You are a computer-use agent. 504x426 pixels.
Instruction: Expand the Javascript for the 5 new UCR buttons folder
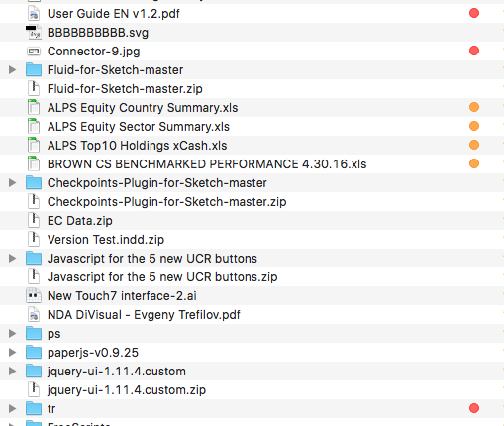tap(13, 259)
